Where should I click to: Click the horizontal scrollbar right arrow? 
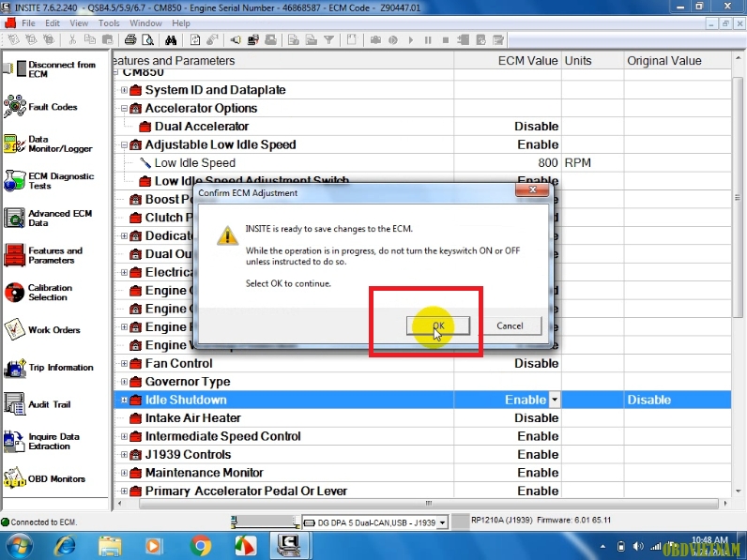click(x=725, y=504)
